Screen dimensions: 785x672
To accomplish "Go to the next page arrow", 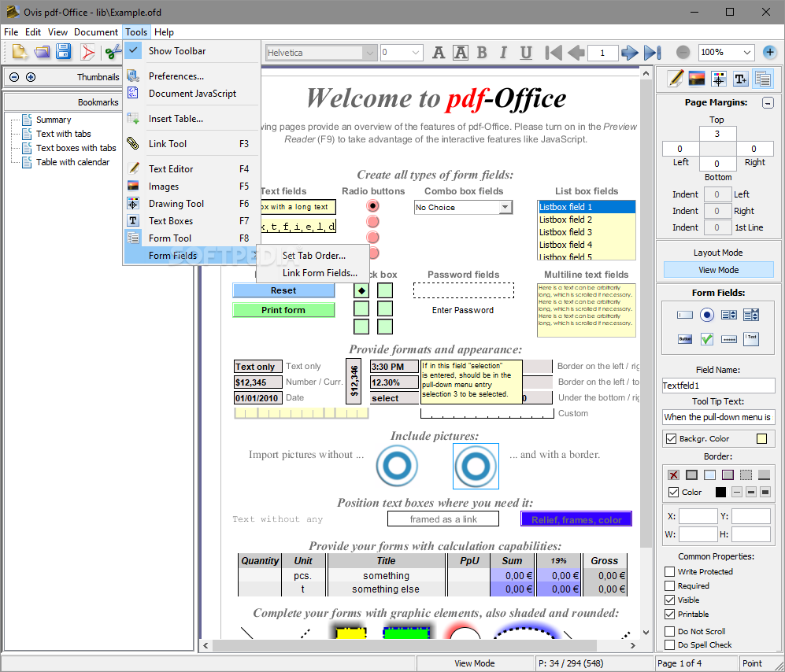I will coord(629,53).
